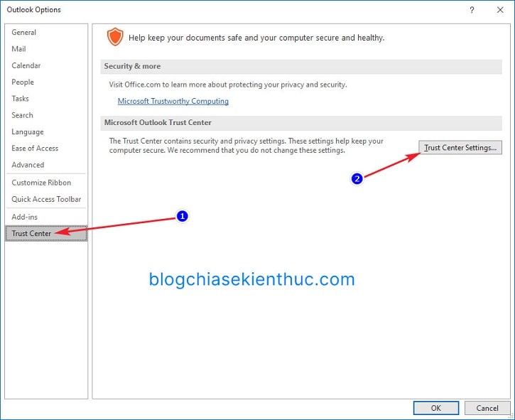Screen dimensions: 515x420
Task: Choose the Language category
Action: (x=46, y=131)
